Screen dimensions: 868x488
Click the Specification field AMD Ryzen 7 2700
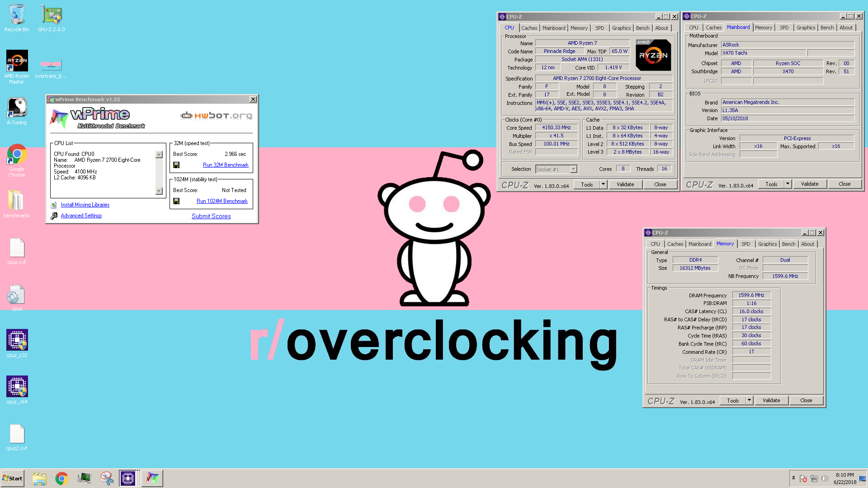coord(604,78)
